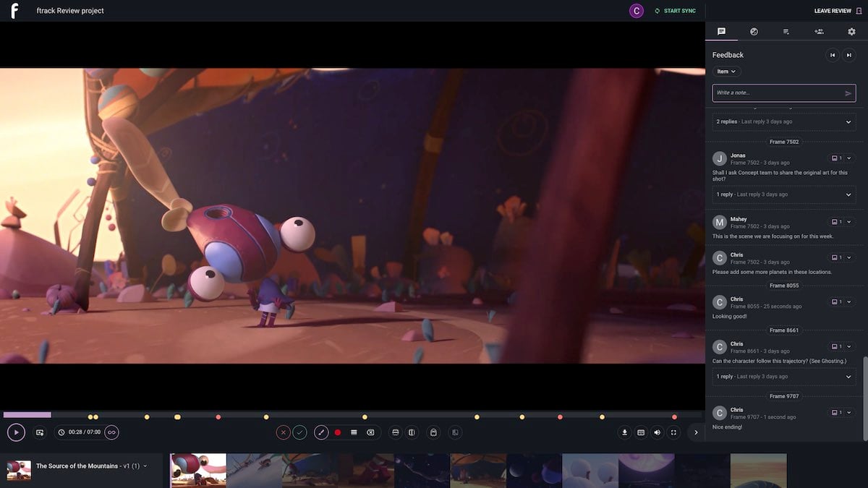
Task: Click the timeline progress bar
Action: pos(353,415)
